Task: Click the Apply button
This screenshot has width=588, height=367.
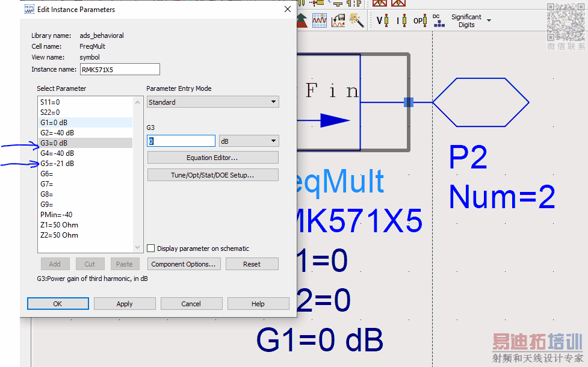Action: tap(125, 304)
